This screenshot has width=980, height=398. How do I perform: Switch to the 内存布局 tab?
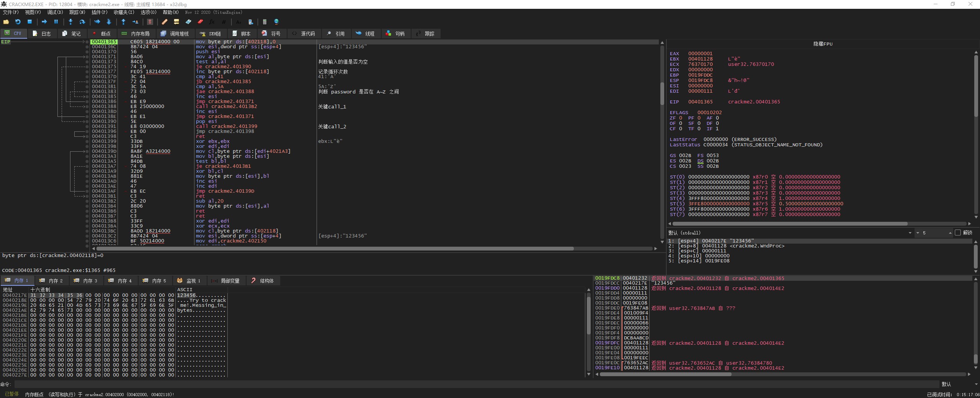click(x=136, y=34)
